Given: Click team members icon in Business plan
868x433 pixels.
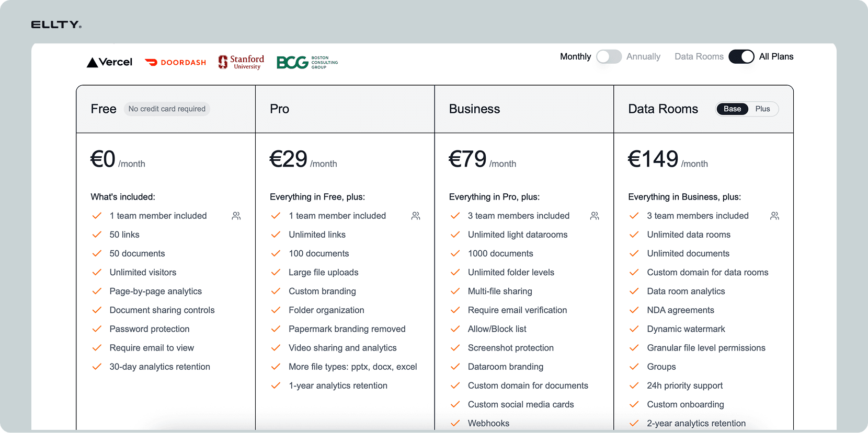Looking at the screenshot, I should click(595, 216).
